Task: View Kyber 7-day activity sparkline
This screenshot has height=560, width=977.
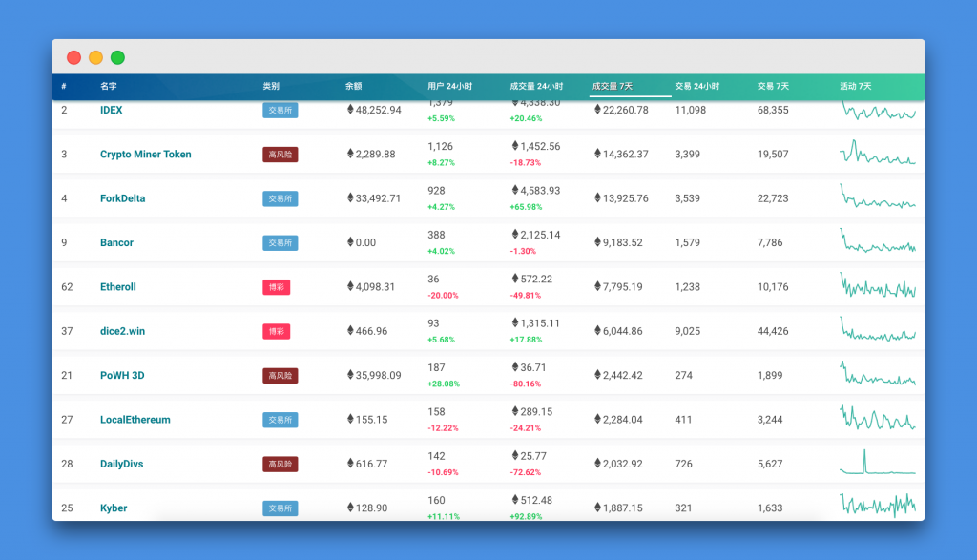Action: (x=878, y=506)
